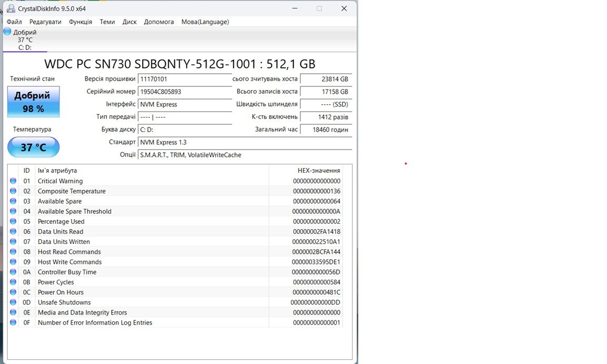Select the Critical Warning attribute name

point(60,181)
